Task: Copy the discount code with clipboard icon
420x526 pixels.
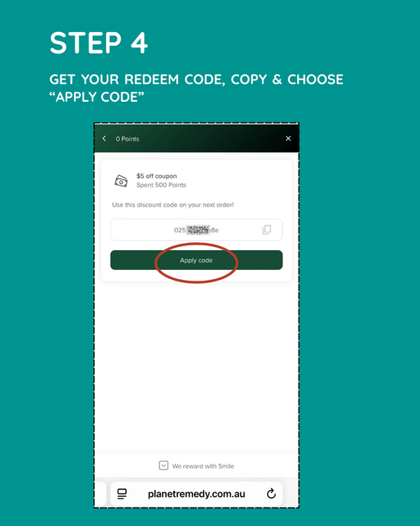Action: (267, 230)
